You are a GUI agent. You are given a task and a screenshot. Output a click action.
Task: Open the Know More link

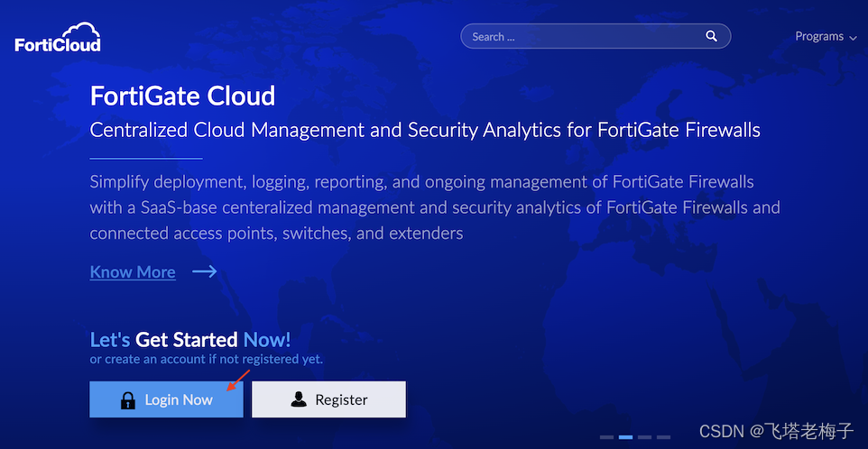(x=133, y=272)
